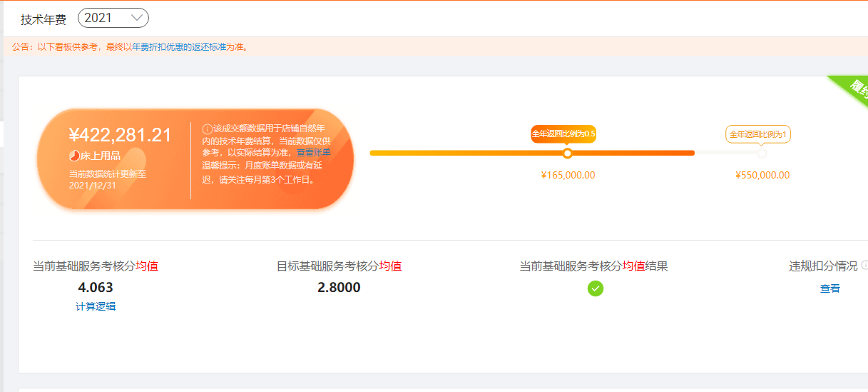Click the ¥422,281.21 amount

tap(121, 135)
